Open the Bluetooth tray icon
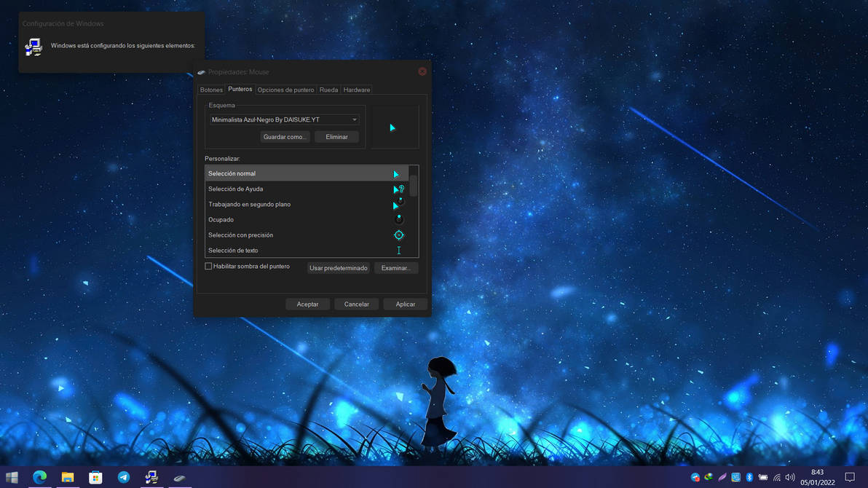The height and width of the screenshot is (488, 868). tap(749, 477)
